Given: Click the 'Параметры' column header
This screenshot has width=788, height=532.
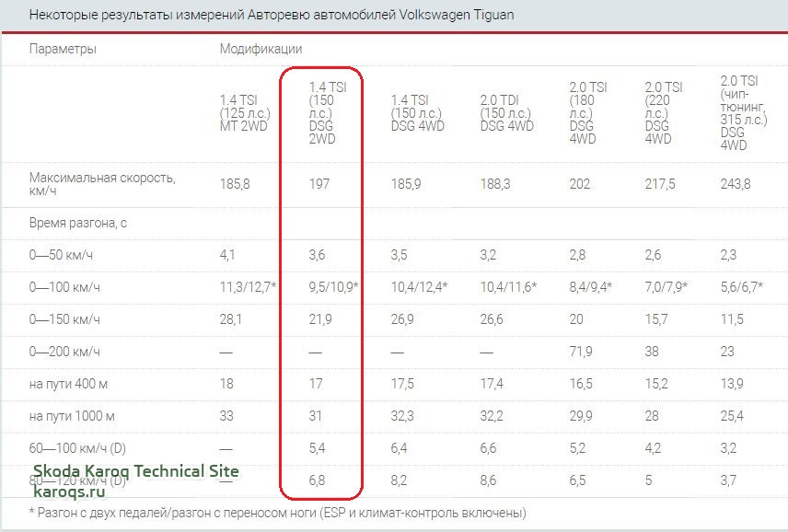Looking at the screenshot, I should [x=63, y=49].
